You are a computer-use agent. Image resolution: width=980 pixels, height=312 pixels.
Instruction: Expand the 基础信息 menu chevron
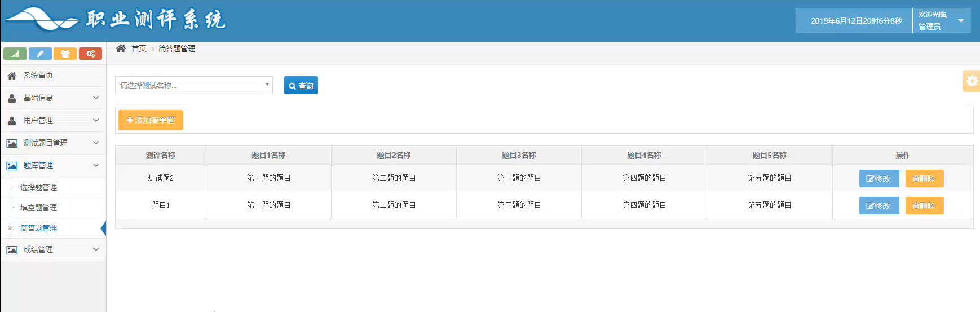pos(96,98)
